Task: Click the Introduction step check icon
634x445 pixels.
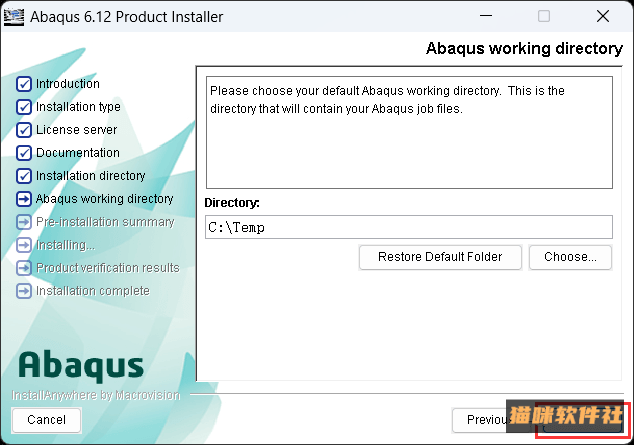Action: point(24,84)
